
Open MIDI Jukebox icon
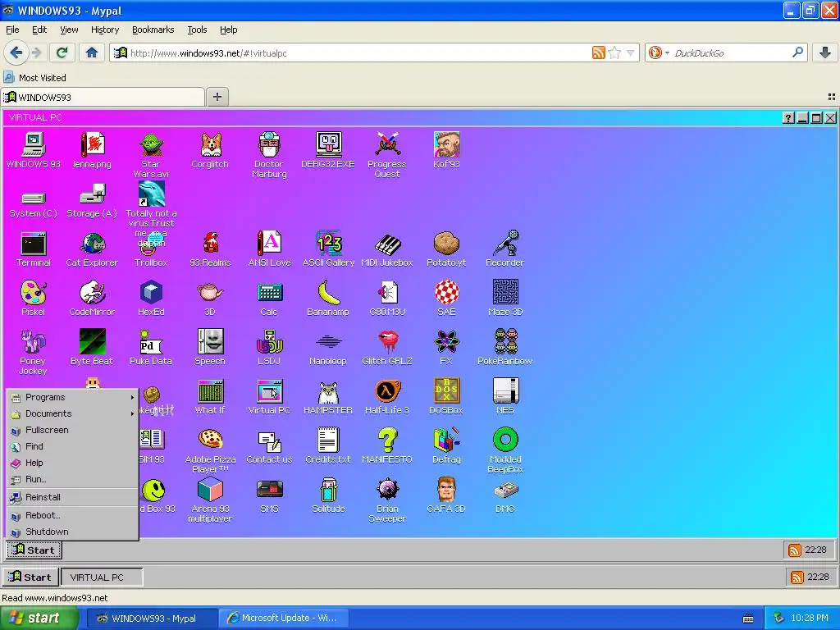point(387,249)
